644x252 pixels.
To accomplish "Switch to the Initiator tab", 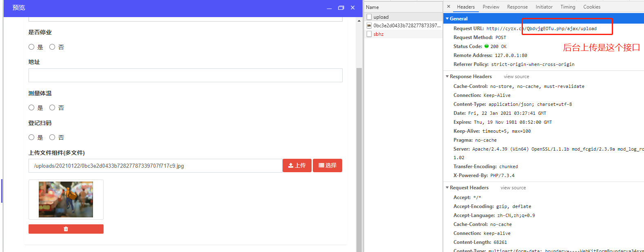I will (x=544, y=7).
